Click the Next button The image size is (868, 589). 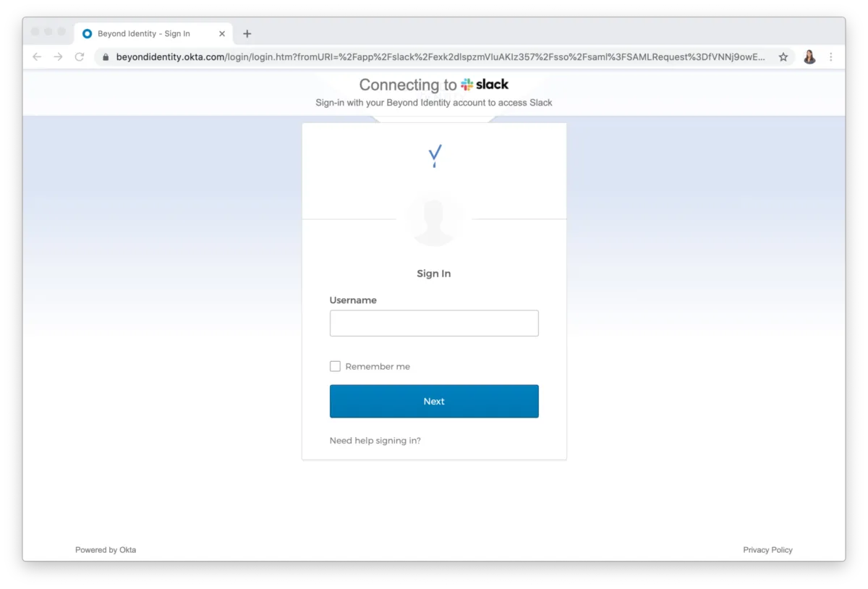point(434,402)
